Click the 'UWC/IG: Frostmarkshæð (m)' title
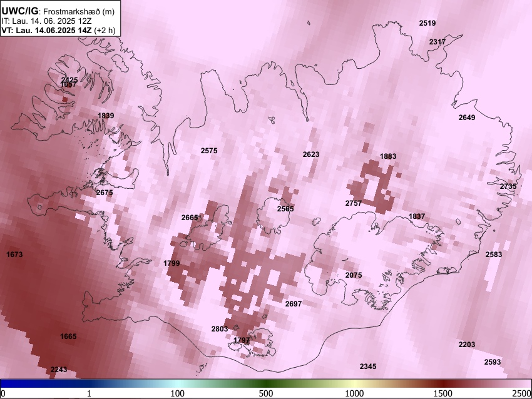Image resolution: width=532 pixels, height=399 pixels. coord(58,11)
